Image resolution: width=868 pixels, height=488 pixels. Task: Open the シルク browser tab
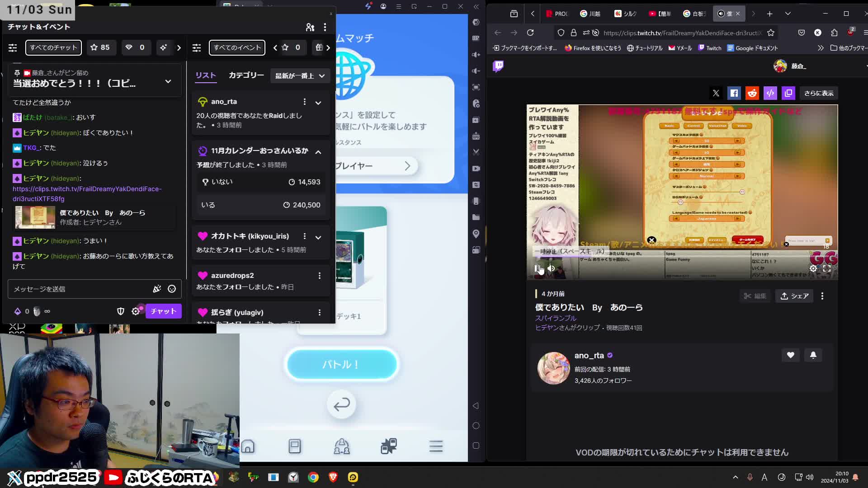point(626,14)
